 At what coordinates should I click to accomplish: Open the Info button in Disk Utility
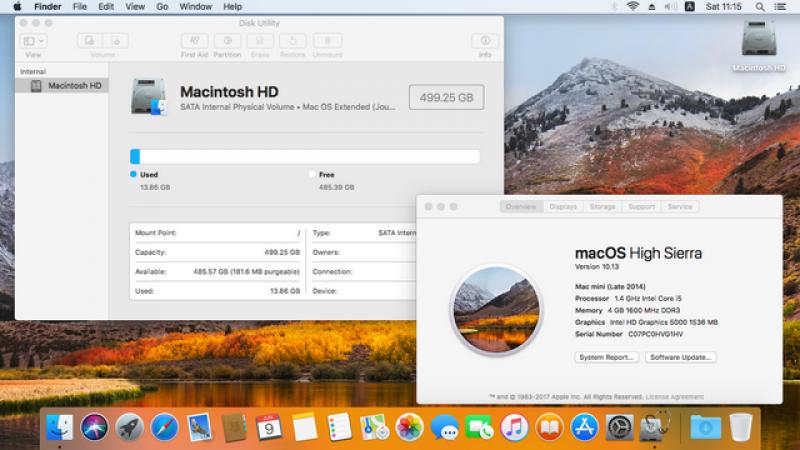pyautogui.click(x=485, y=41)
